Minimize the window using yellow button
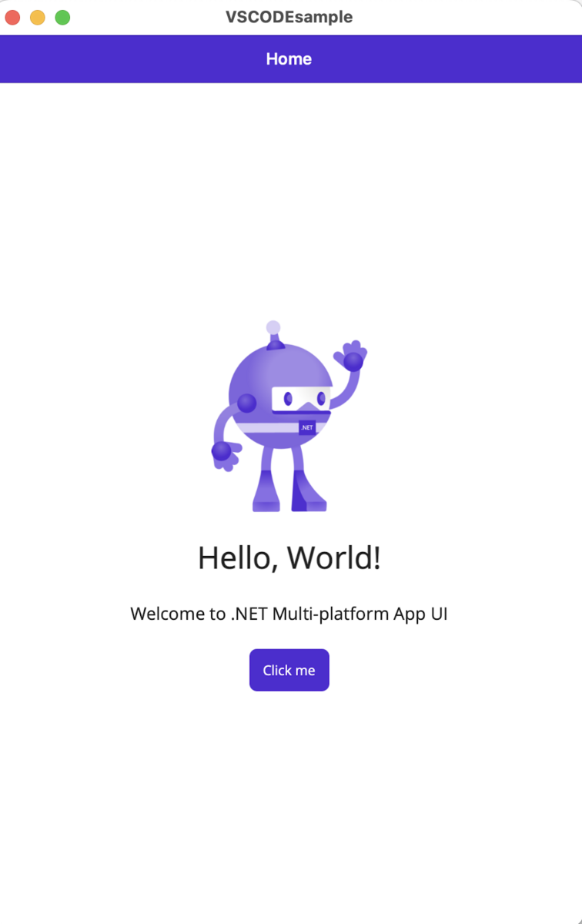 point(38,17)
